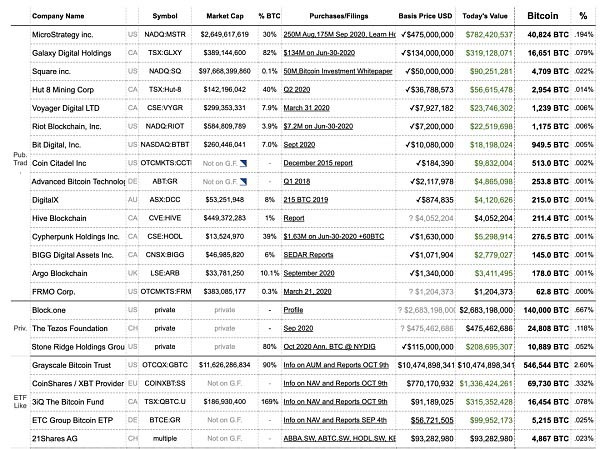Select the $1,336,424,261 today's value cell
Screen dimensions: 600x449
click(486, 384)
